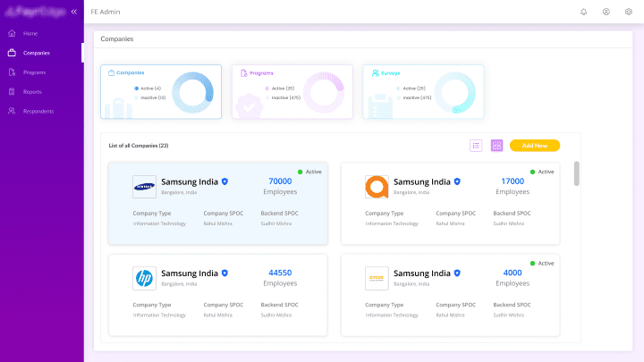644x362 pixels.
Task: Open Respondents in the sidebar
Action: point(38,112)
